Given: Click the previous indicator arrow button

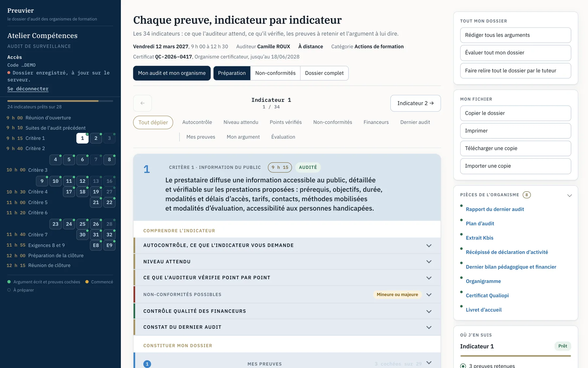Looking at the screenshot, I should [142, 103].
